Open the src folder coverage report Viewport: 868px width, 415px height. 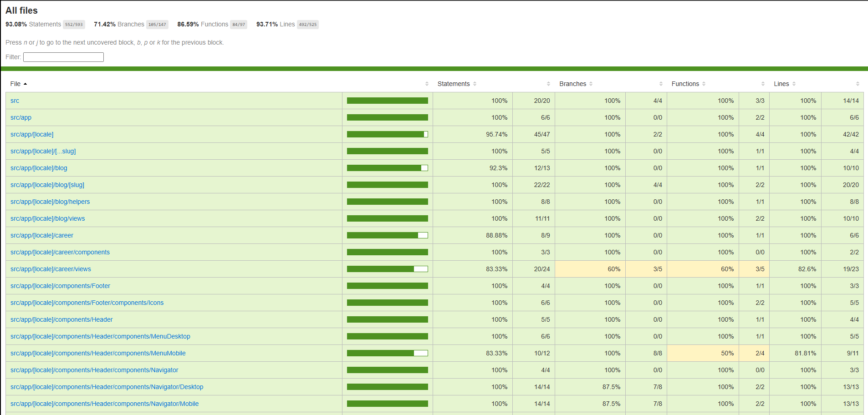point(15,101)
